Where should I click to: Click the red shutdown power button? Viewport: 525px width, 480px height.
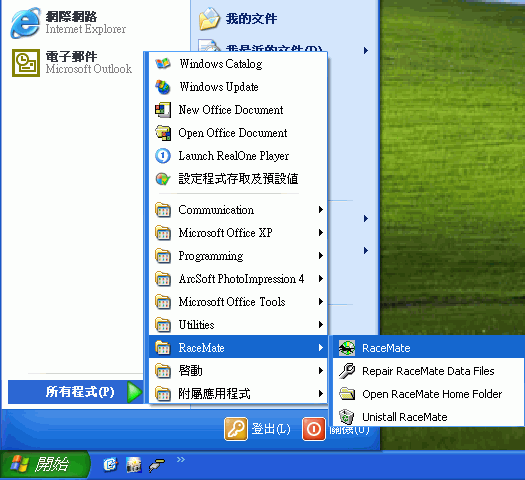point(314,429)
